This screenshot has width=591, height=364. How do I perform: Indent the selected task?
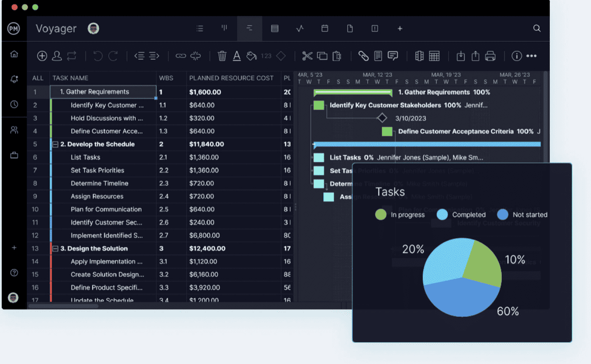click(154, 56)
